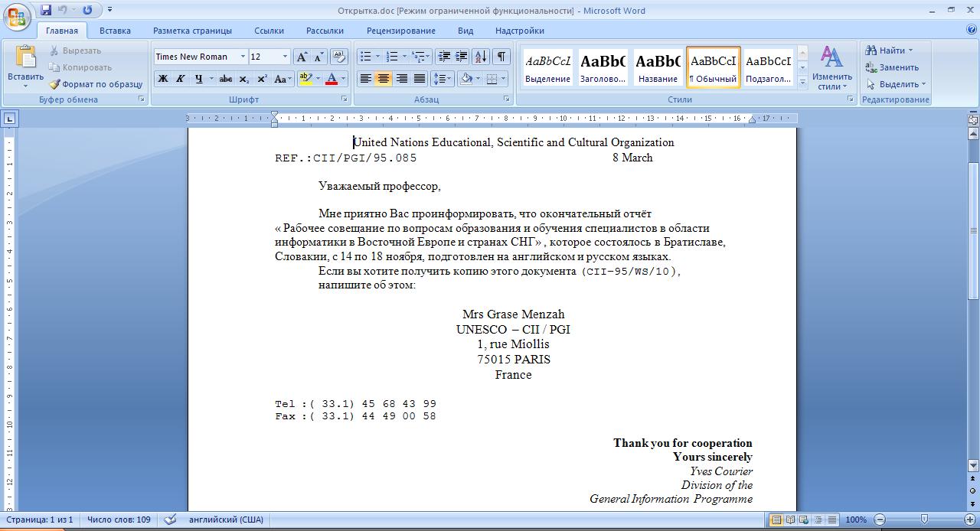Switch to full screen reading view
The width and height of the screenshot is (980, 531).
pyautogui.click(x=790, y=520)
